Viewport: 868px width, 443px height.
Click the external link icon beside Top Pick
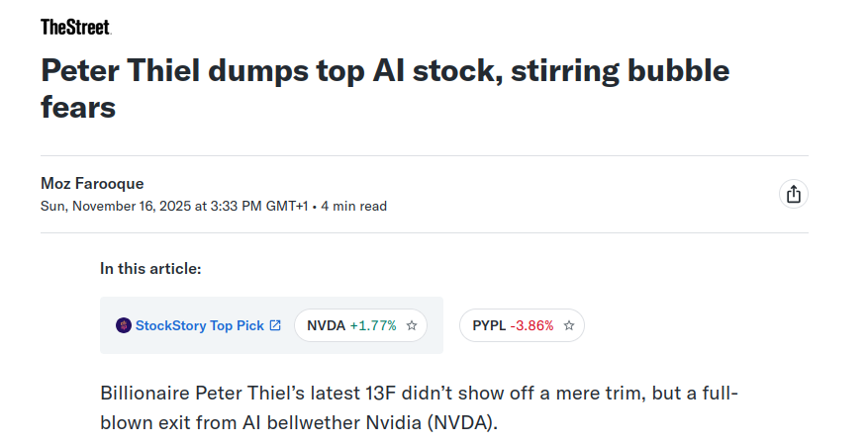coord(275,325)
